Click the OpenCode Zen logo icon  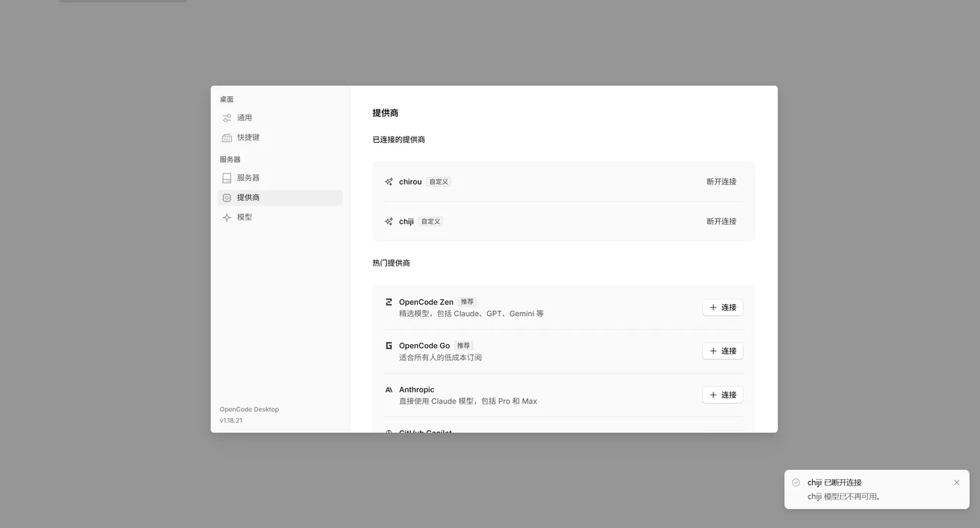[389, 302]
